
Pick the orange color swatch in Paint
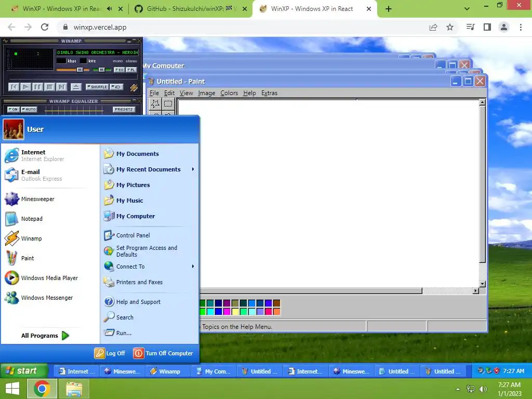(x=277, y=311)
